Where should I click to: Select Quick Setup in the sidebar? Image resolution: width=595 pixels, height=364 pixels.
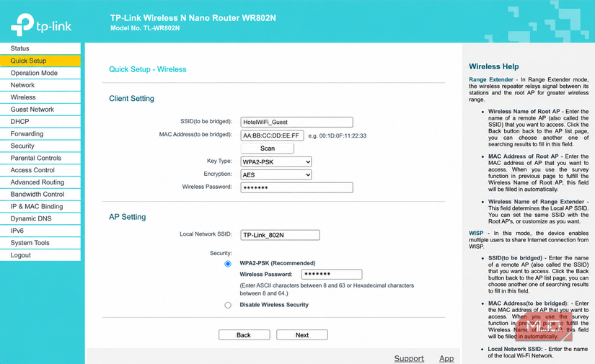(x=40, y=61)
